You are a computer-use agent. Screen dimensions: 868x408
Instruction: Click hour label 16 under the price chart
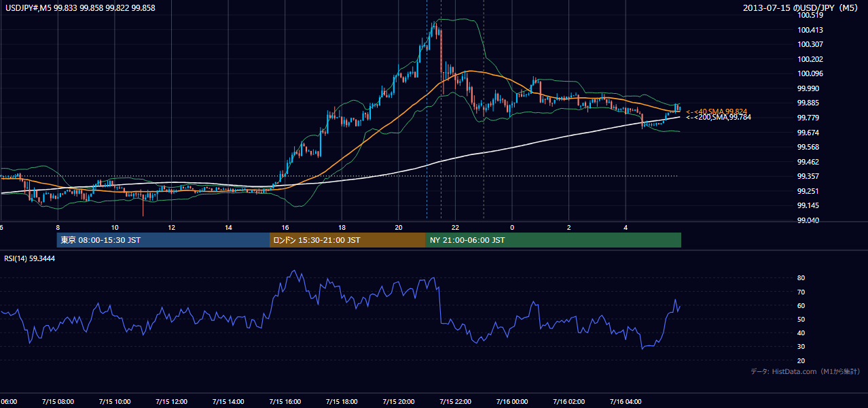click(x=285, y=227)
